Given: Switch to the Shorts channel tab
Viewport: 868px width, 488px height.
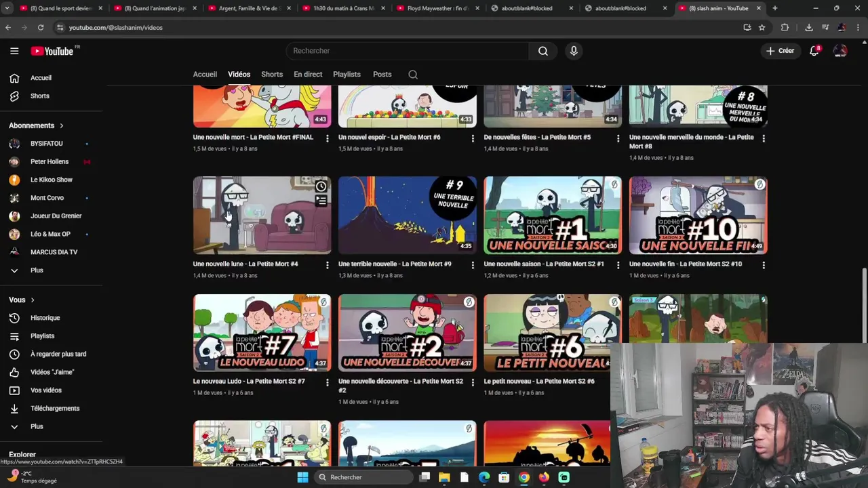Looking at the screenshot, I should 272,75.
